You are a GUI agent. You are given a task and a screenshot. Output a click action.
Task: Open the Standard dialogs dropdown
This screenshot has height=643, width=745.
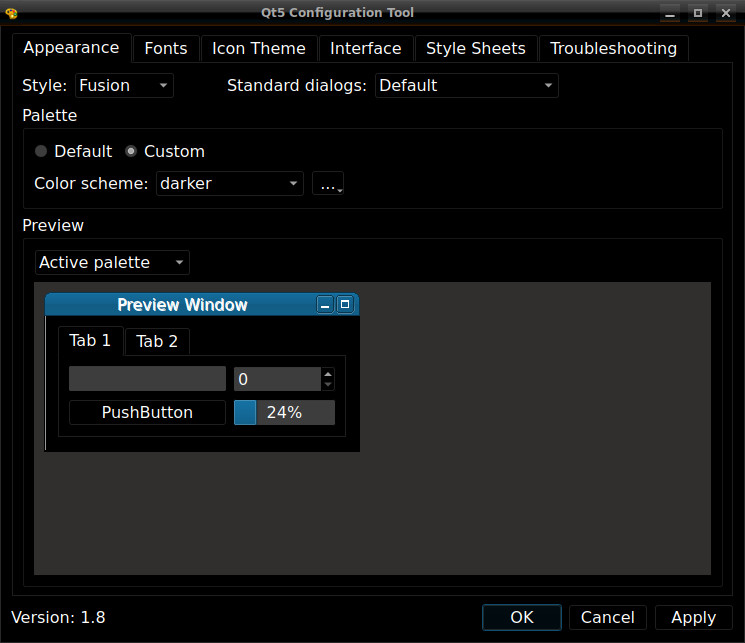(467, 86)
